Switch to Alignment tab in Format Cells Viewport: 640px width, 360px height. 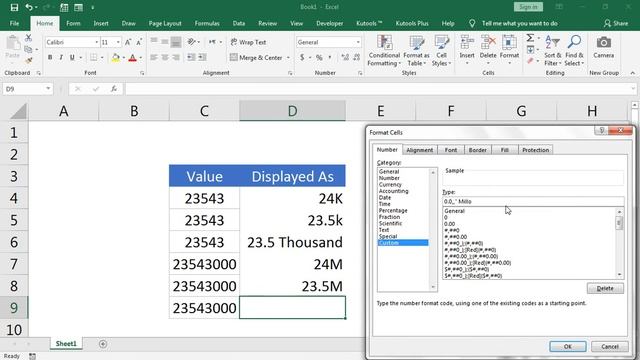(420, 150)
